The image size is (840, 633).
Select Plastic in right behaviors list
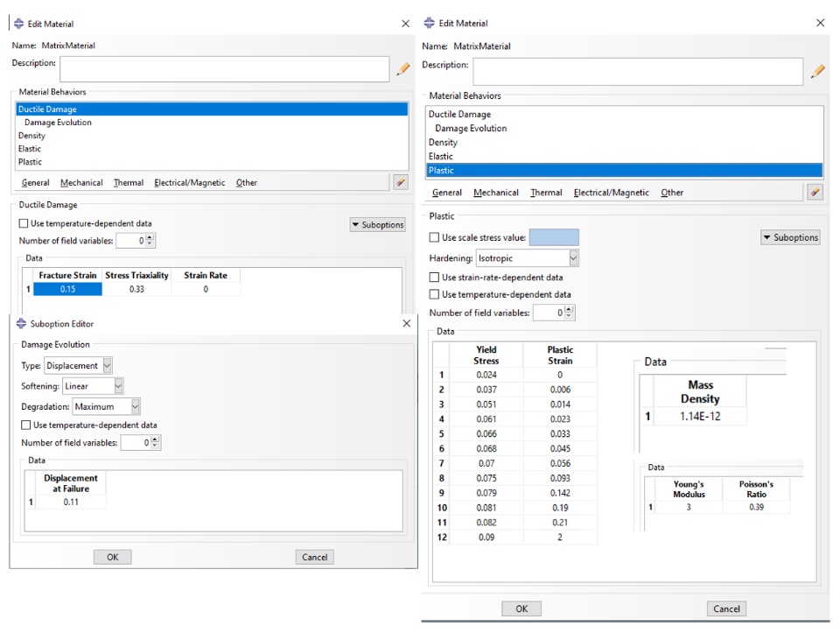click(625, 171)
